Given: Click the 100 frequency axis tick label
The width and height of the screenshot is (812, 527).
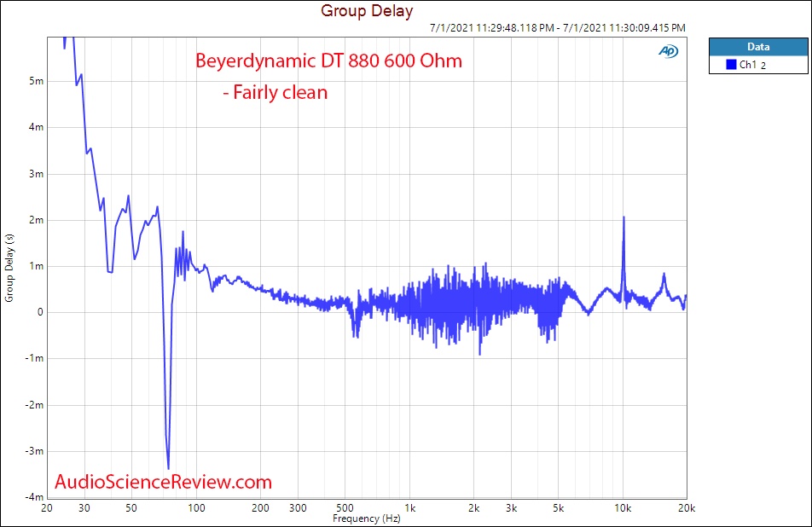Looking at the screenshot, I should point(196,508).
